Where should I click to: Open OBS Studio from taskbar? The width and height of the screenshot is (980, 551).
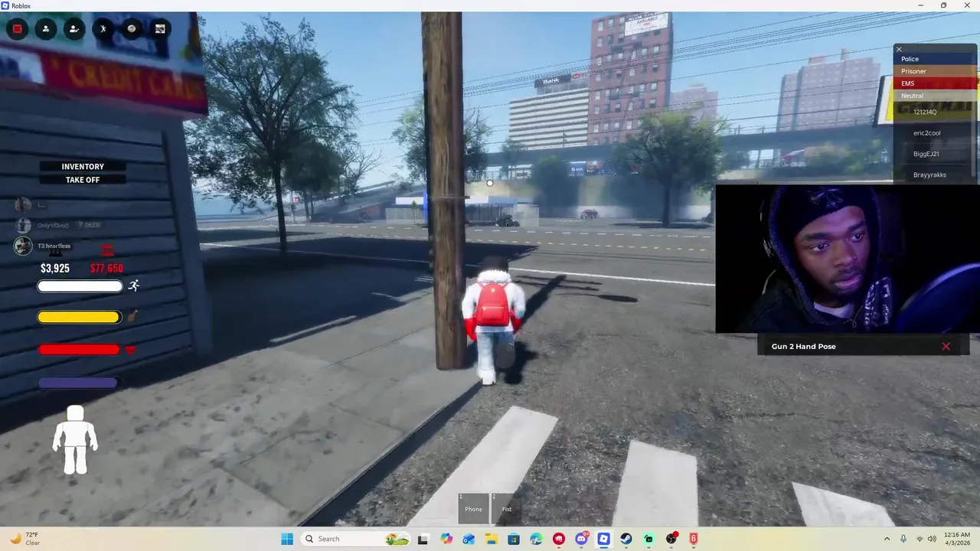pyautogui.click(x=671, y=539)
